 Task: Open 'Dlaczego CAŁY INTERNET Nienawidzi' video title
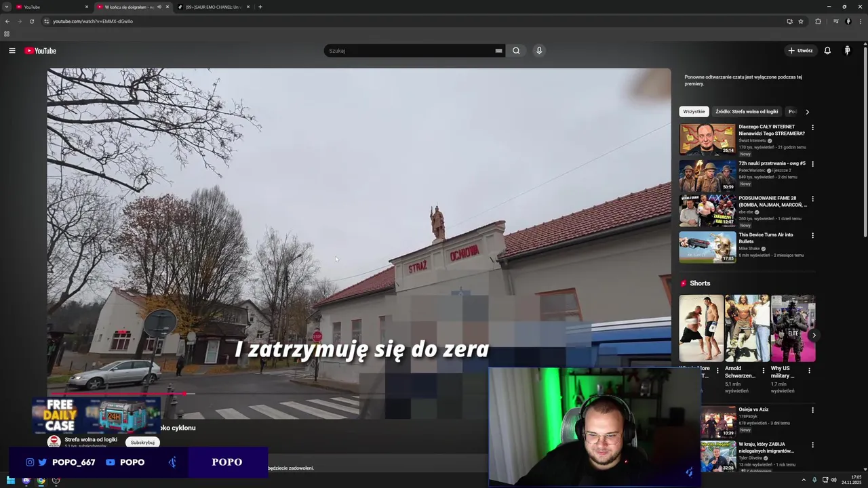pyautogui.click(x=772, y=130)
